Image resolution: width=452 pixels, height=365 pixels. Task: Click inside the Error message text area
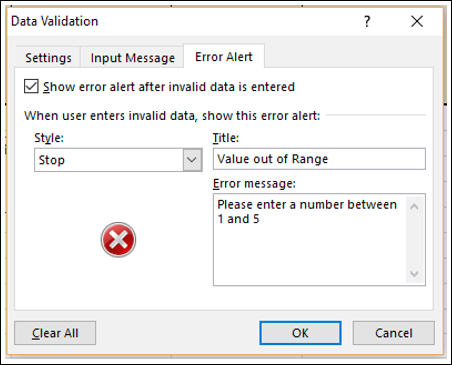click(x=310, y=240)
